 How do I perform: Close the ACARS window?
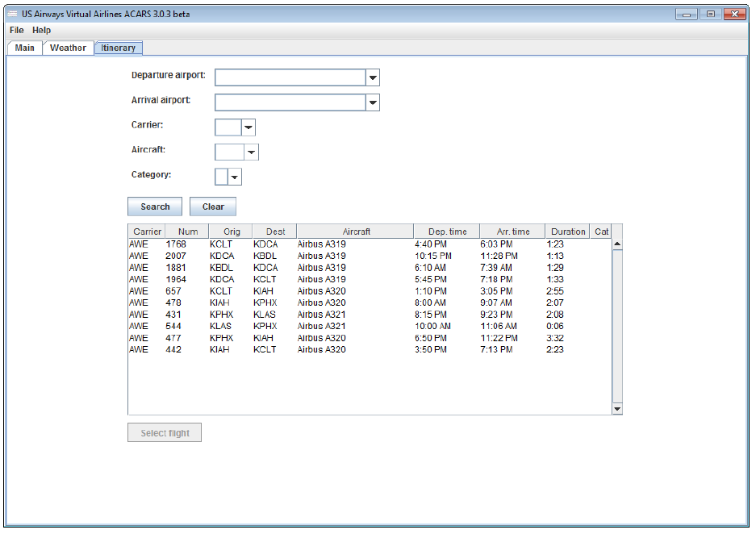[x=735, y=14]
